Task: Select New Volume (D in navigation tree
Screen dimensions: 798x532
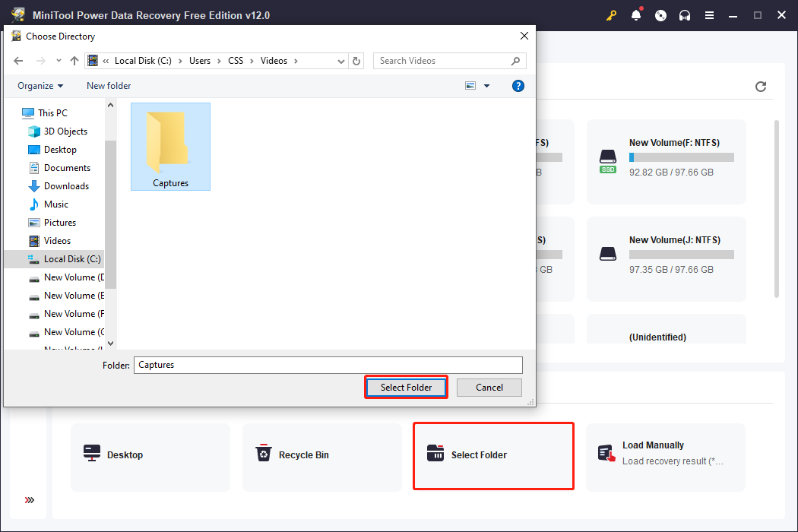Action: [66, 277]
